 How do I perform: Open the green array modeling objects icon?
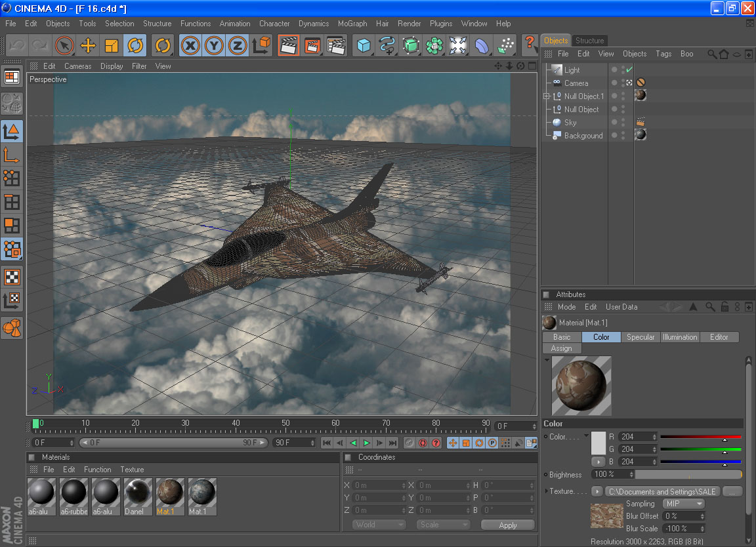tap(434, 46)
